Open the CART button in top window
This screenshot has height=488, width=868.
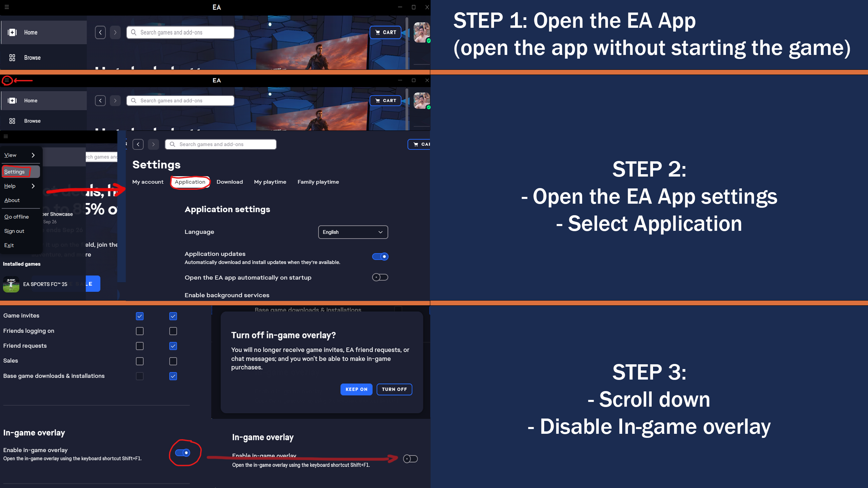pyautogui.click(x=386, y=33)
